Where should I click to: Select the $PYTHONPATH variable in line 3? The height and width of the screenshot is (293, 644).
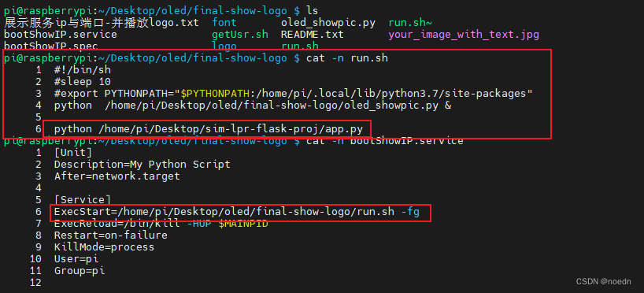tap(215, 94)
